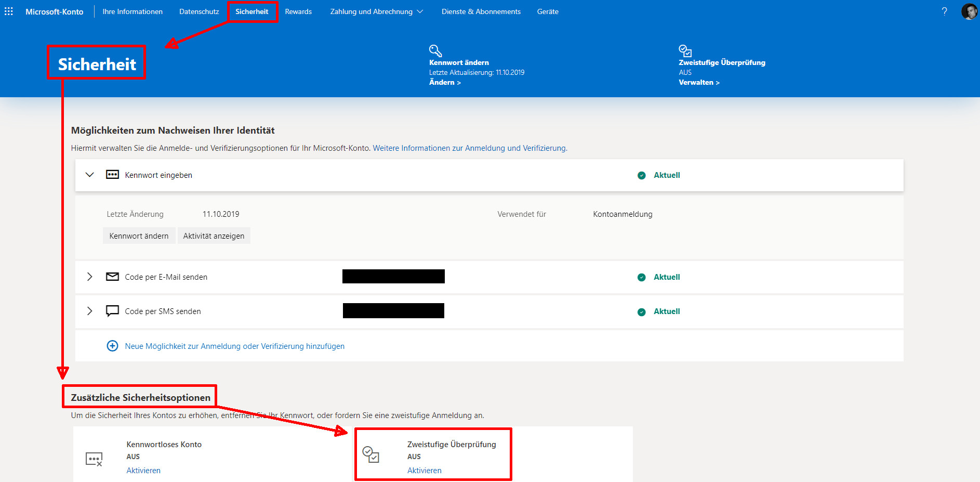The height and width of the screenshot is (482, 980).
Task: Click the Kontoanmeldung value
Action: 623,214
